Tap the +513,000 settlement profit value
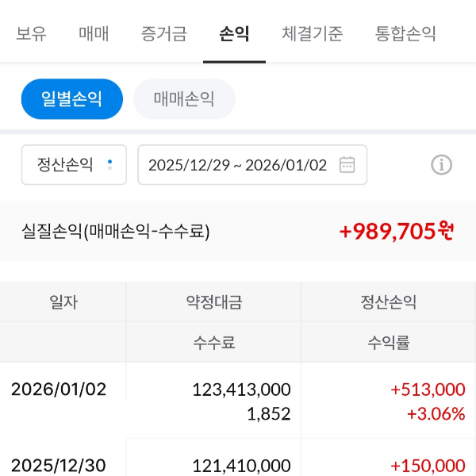 click(428, 390)
